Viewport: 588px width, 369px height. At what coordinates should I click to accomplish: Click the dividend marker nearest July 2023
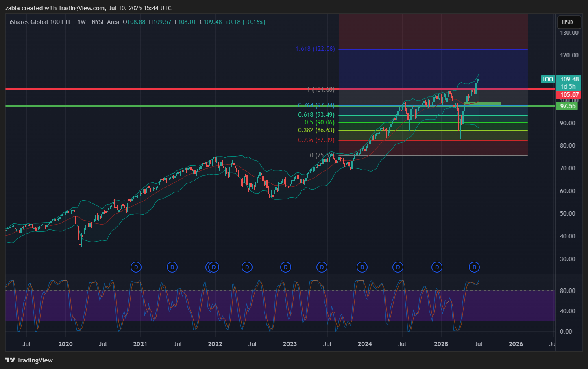pyautogui.click(x=322, y=267)
